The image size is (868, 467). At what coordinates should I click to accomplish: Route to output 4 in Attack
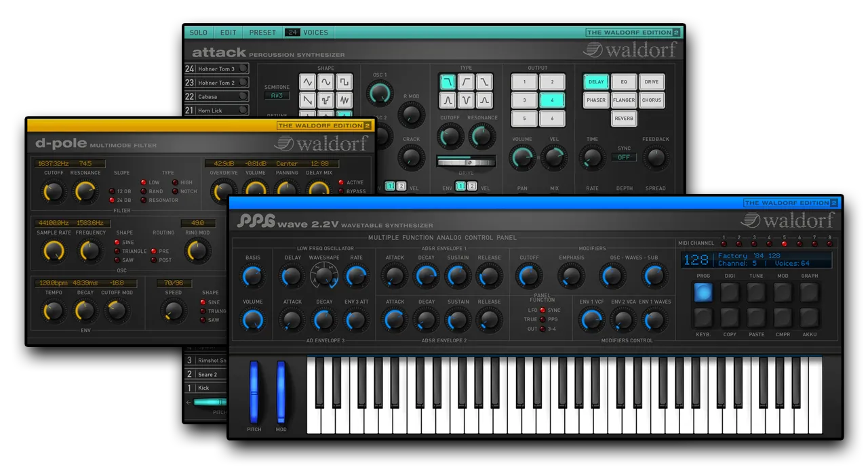tap(552, 100)
